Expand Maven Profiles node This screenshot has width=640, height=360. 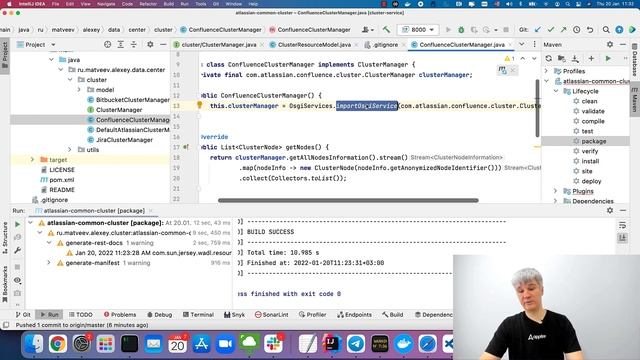(x=547, y=71)
